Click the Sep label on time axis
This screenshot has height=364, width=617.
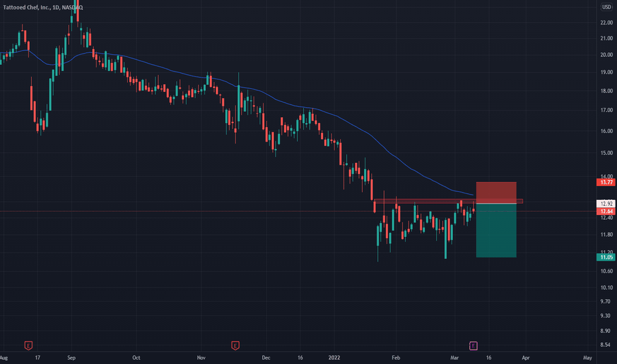(71, 357)
